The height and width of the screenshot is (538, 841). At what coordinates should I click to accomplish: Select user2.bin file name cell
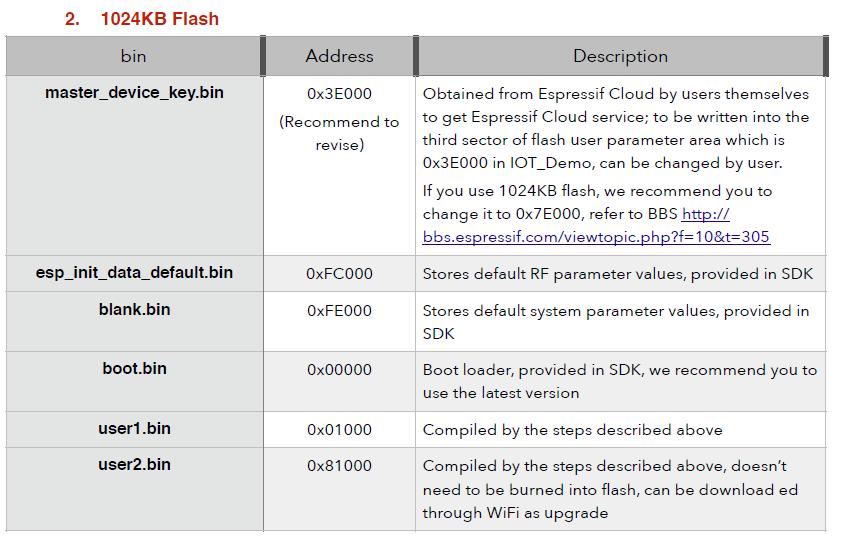134,489
